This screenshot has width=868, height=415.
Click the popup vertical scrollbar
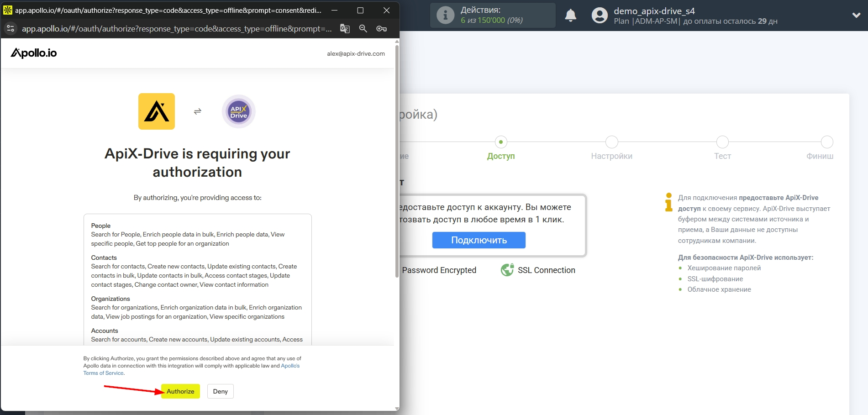click(397, 160)
